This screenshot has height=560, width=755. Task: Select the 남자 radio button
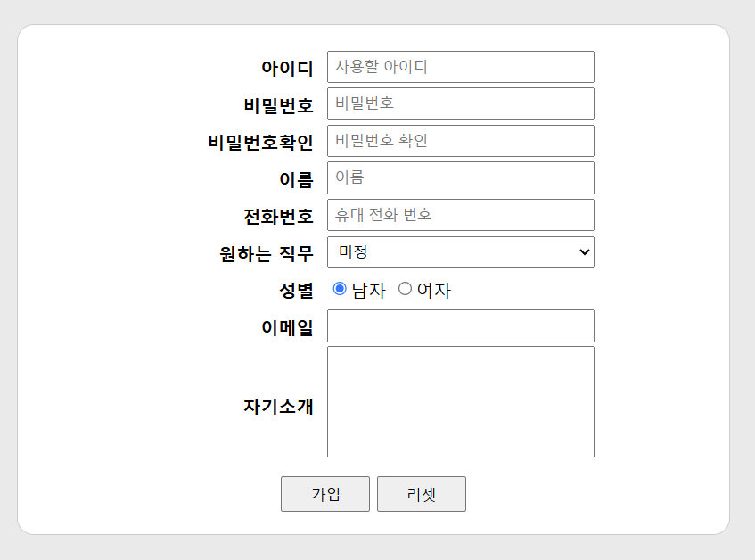click(340, 288)
